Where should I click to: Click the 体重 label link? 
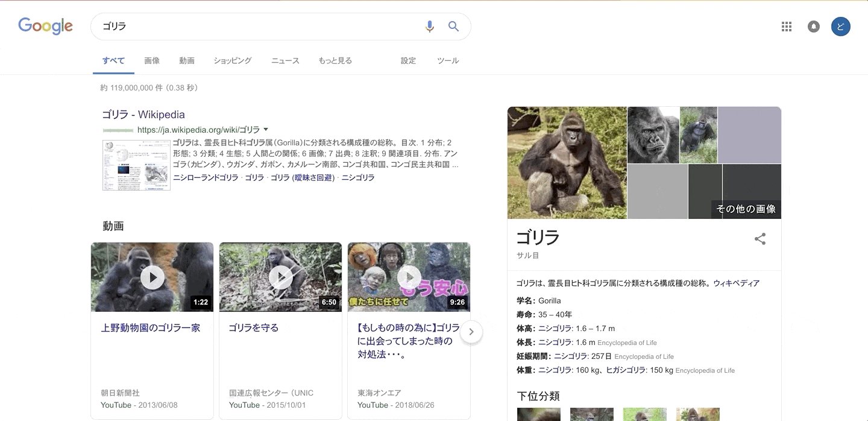point(526,370)
